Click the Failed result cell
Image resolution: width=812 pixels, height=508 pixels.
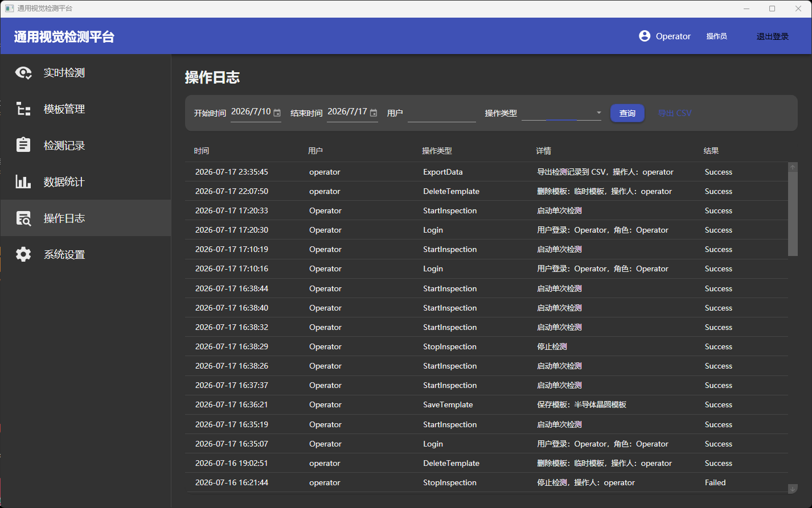715,482
